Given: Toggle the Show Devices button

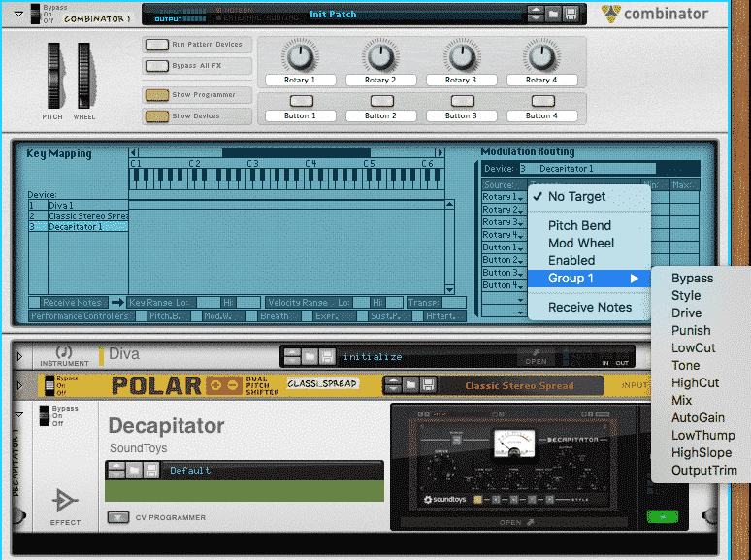Looking at the screenshot, I should click(x=156, y=115).
